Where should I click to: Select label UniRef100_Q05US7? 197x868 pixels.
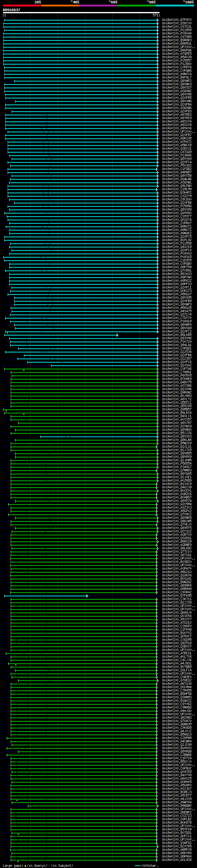(176, 636)
